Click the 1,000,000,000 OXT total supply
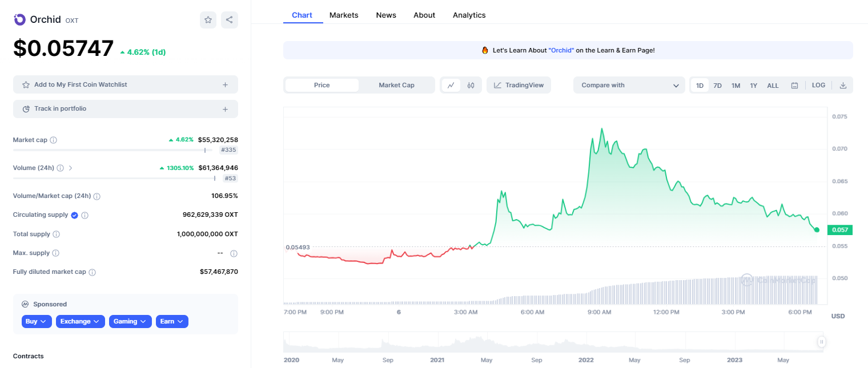 pos(207,234)
